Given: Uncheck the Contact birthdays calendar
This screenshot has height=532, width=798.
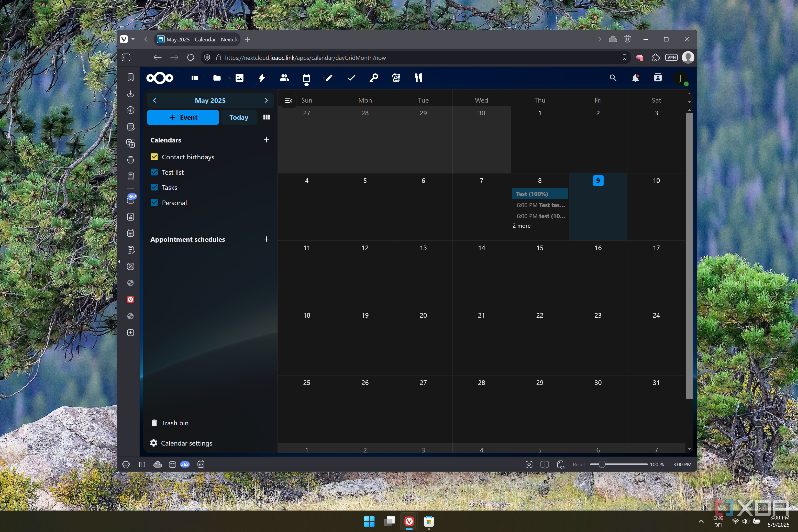Looking at the screenshot, I should [154, 157].
